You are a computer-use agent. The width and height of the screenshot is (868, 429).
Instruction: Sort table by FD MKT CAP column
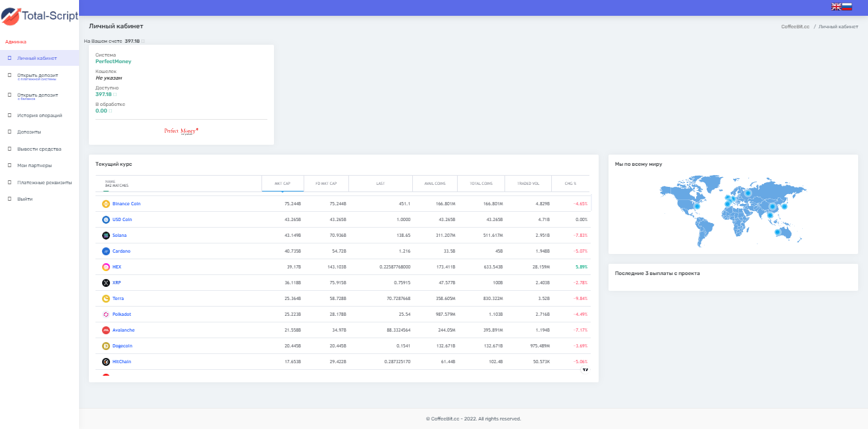click(x=327, y=184)
